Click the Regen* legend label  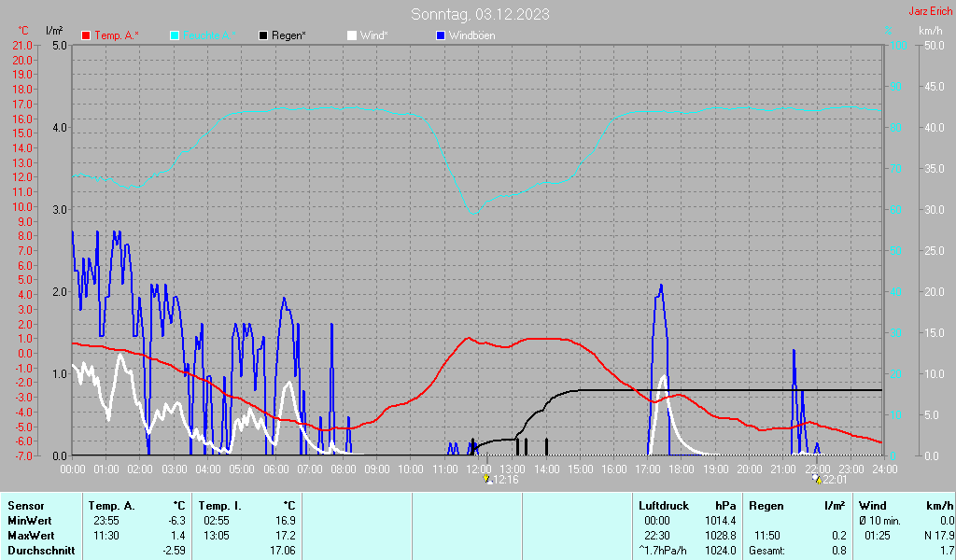(x=289, y=35)
